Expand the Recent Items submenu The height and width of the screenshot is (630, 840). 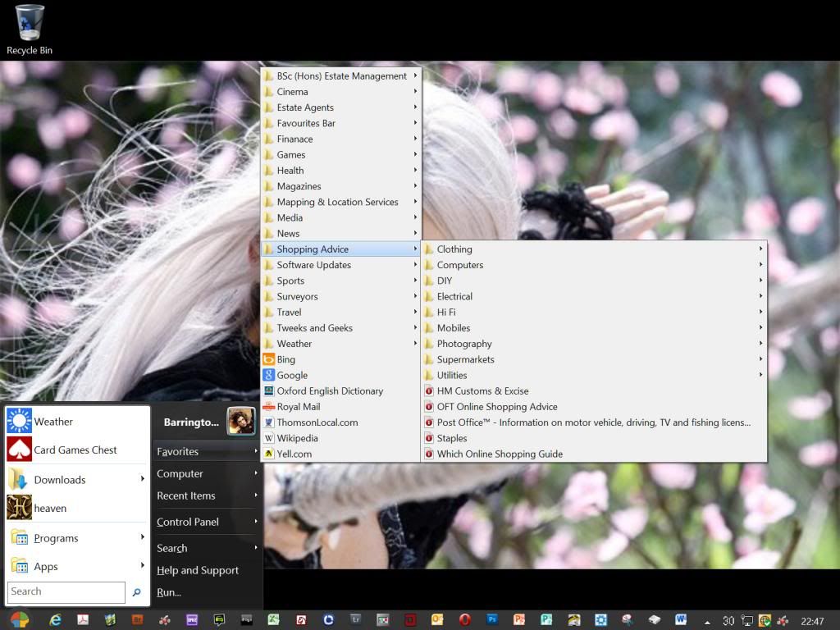click(256, 495)
